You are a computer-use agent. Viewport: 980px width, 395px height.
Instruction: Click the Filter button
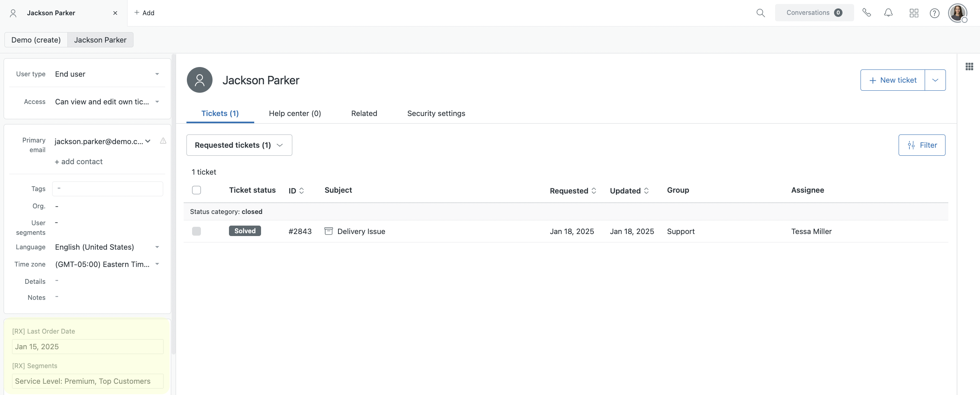[x=922, y=145]
